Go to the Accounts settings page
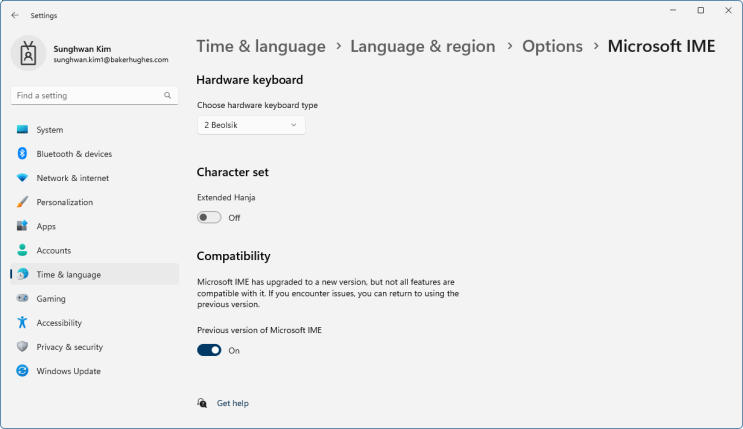The image size is (743, 429). 54,250
